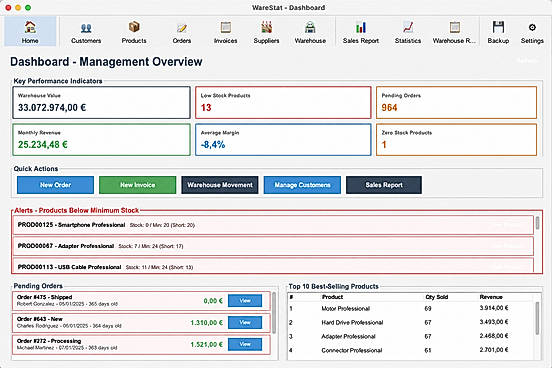Click the Qty Sold value 61

click(x=428, y=350)
